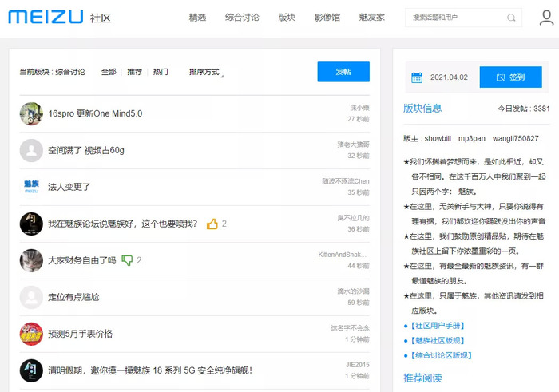
Task: Click the author name 猪老大猪哥
Action: pos(353,145)
